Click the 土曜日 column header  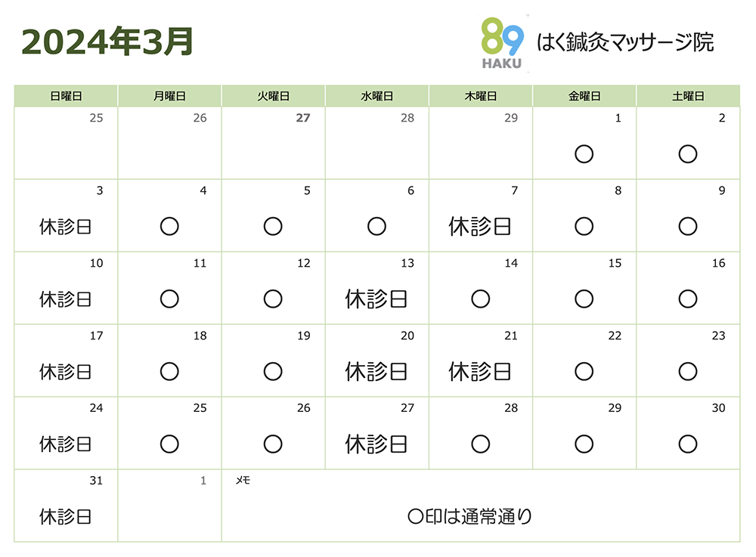[688, 96]
